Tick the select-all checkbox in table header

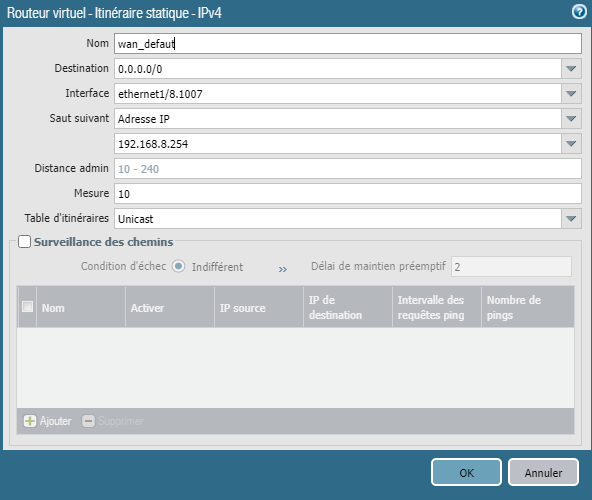pyautogui.click(x=28, y=306)
